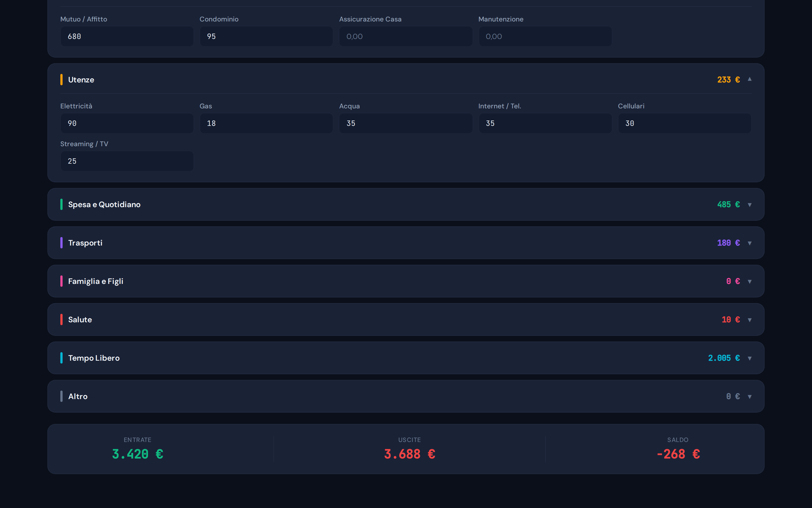Click the Cellulari input field
The image size is (812, 508).
[685, 123]
